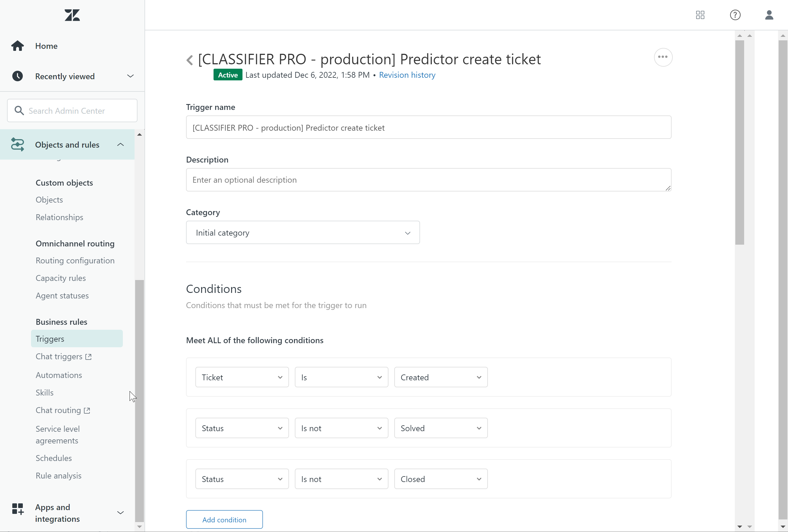
Task: Click the Objects and rules icon
Action: (18, 144)
